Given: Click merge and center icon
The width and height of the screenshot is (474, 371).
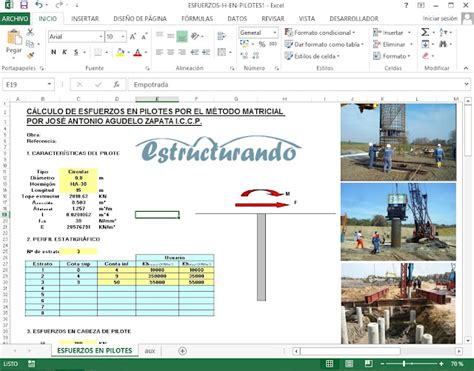Looking at the screenshot, I should click(221, 52).
